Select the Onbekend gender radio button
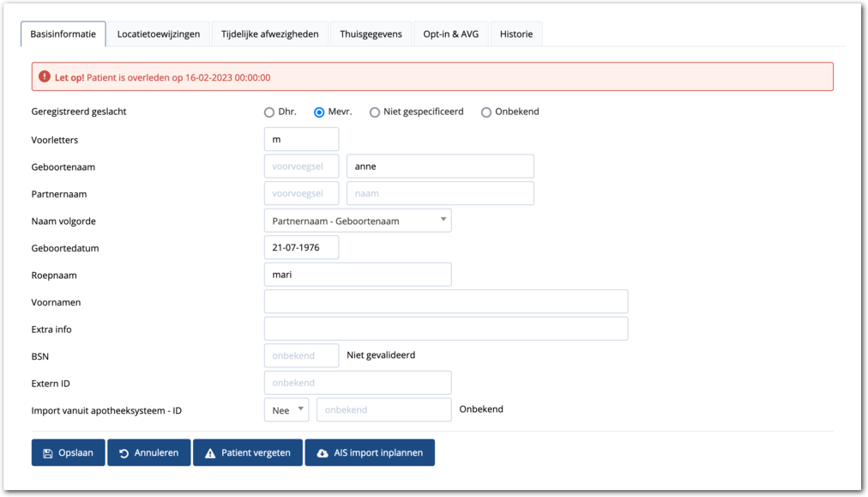868x497 pixels. pos(486,112)
